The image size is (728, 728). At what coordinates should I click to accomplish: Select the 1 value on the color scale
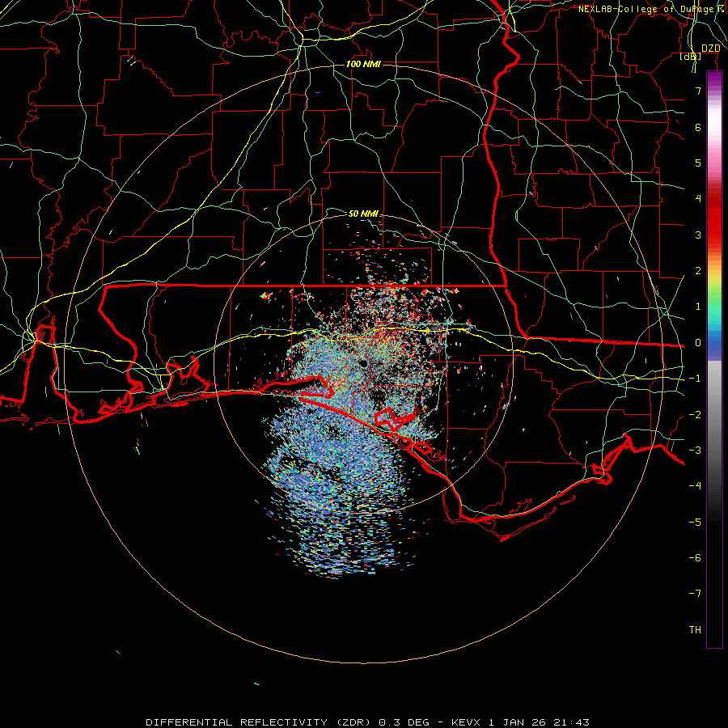click(698, 307)
